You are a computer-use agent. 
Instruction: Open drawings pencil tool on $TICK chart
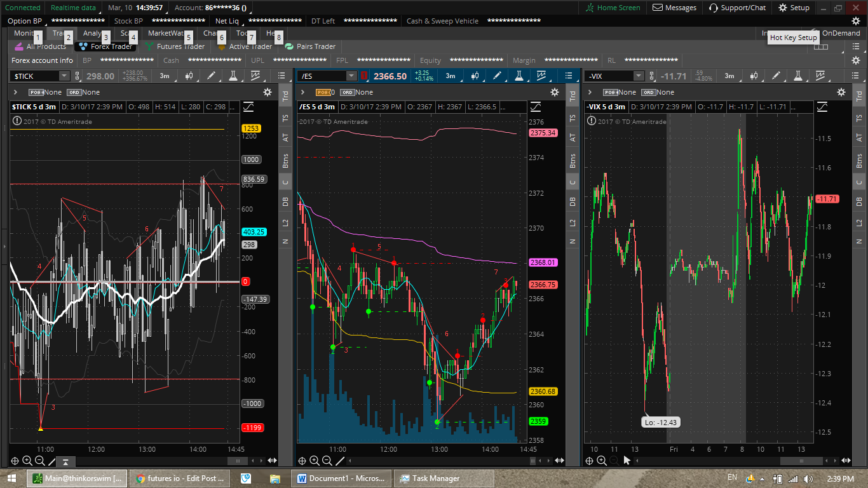(211, 76)
